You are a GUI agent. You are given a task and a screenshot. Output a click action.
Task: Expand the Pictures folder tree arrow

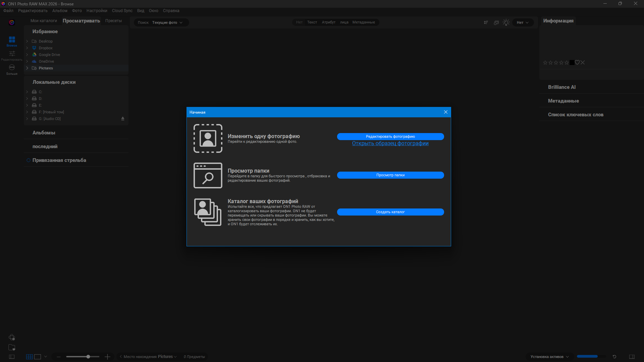point(27,68)
